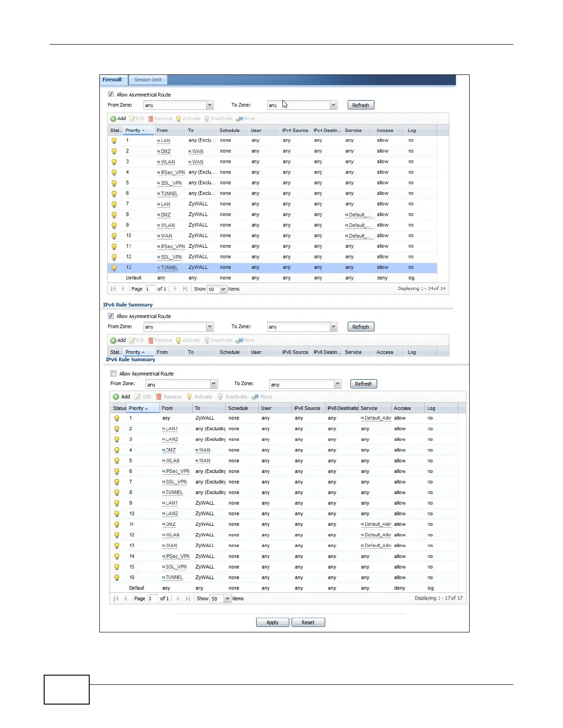Open Show items dropdown in bottom pager
The width and height of the screenshot is (563, 728).
point(227,599)
